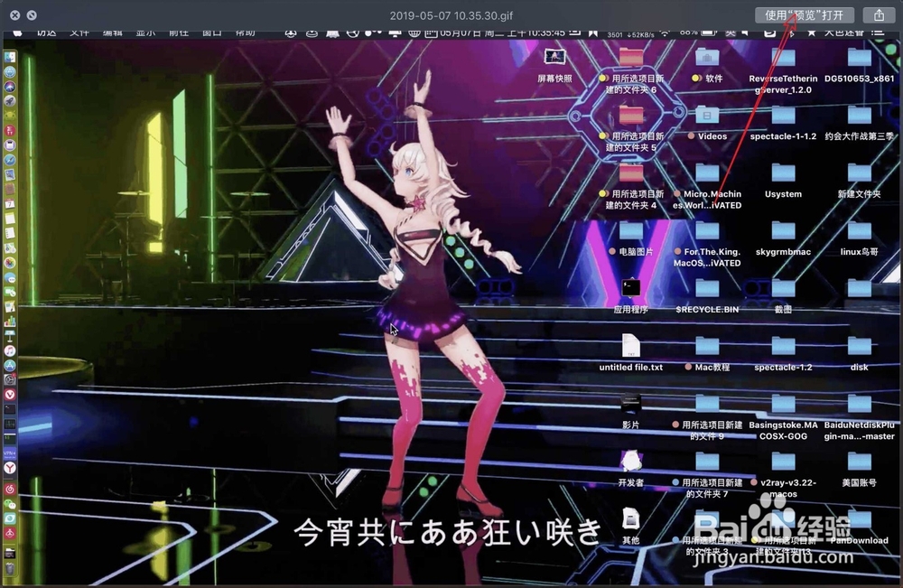Select the 开发者 desktop icon
903x588 pixels.
pyautogui.click(x=631, y=469)
